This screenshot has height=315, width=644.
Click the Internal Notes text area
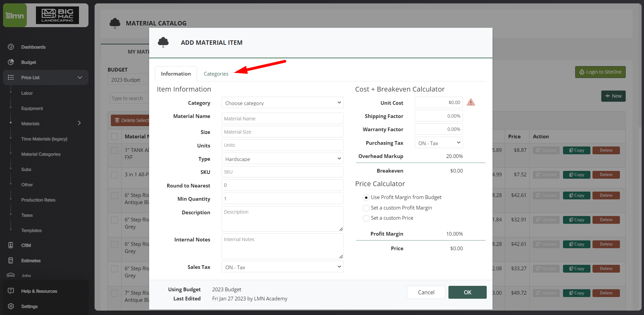[x=282, y=246]
